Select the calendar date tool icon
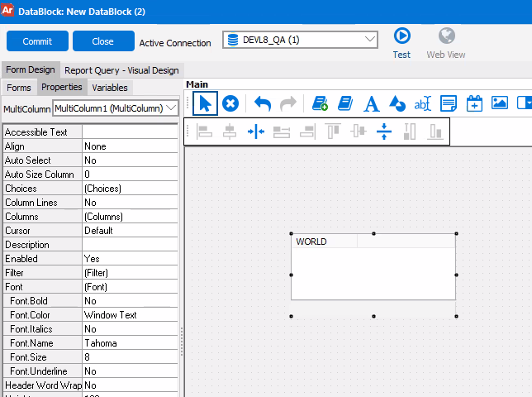Viewport: 532px width, 397px height. pos(474,103)
